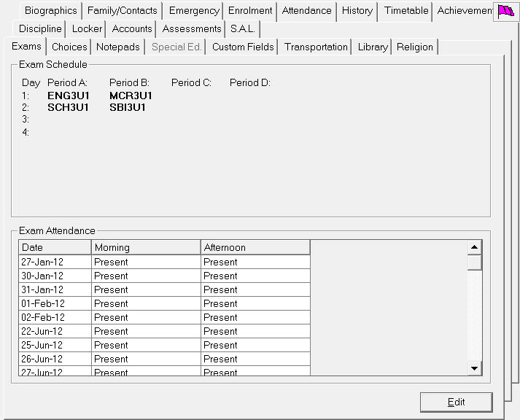The width and height of the screenshot is (520, 420).
Task: Select the Accounts tab
Action: click(132, 29)
